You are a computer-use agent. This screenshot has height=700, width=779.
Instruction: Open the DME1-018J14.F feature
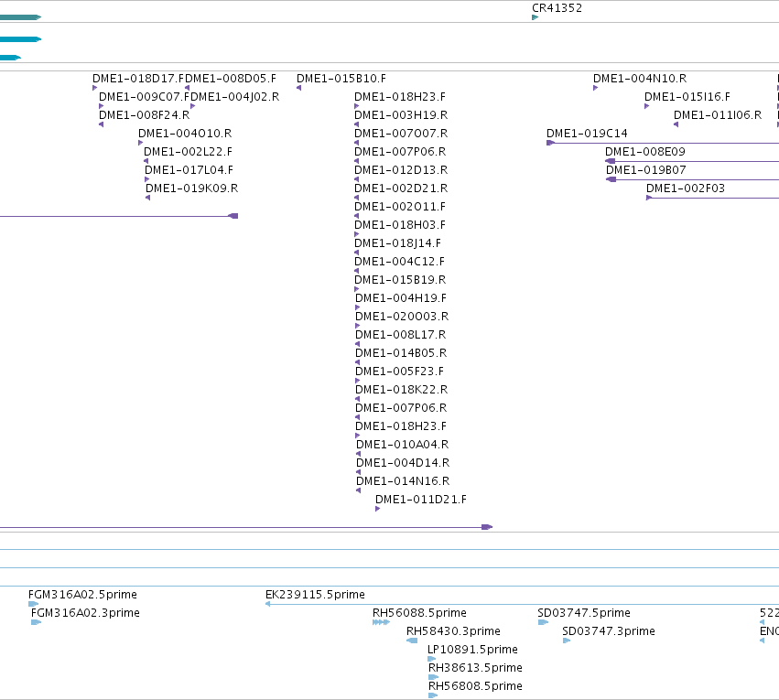pos(397,243)
